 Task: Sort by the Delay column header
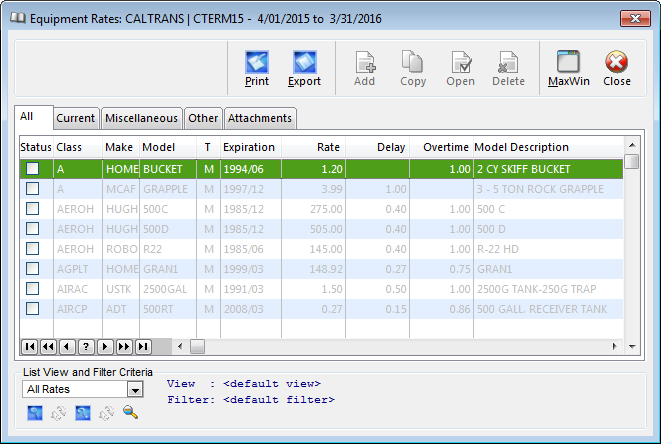377,147
